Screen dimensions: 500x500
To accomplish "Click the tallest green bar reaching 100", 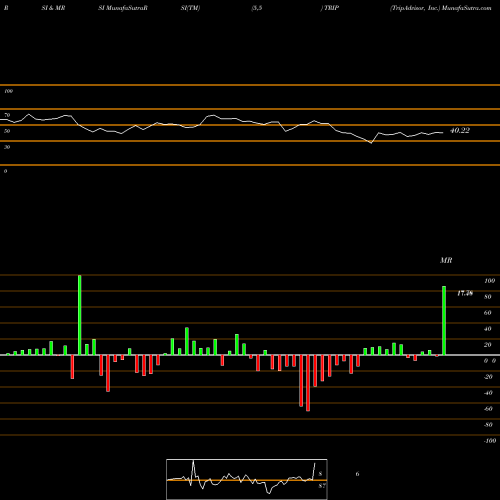I will (80, 315).
